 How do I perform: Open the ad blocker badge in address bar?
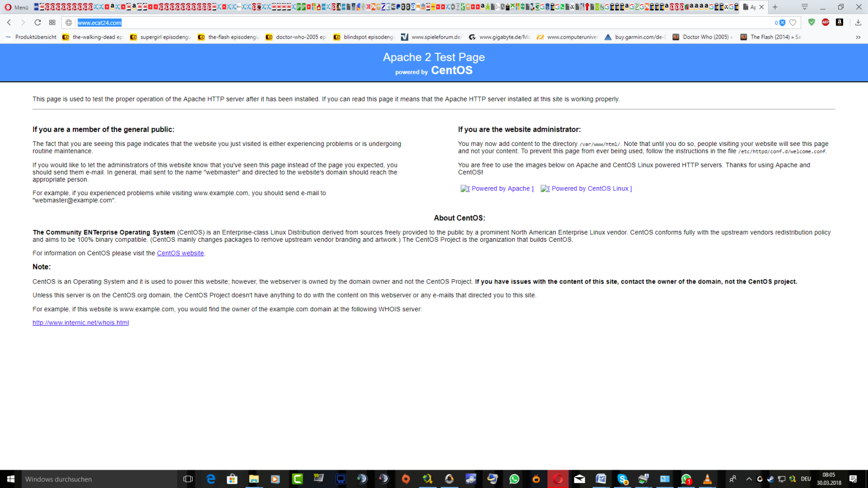pos(780,23)
